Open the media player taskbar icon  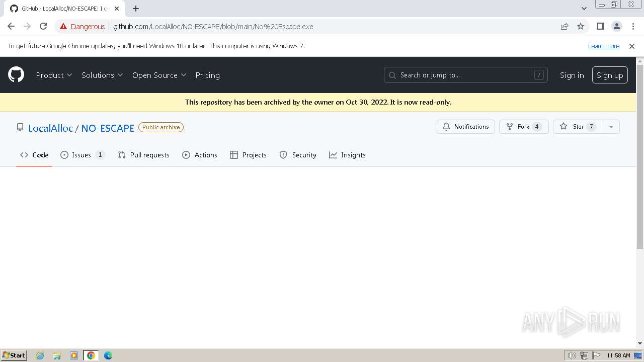74,355
